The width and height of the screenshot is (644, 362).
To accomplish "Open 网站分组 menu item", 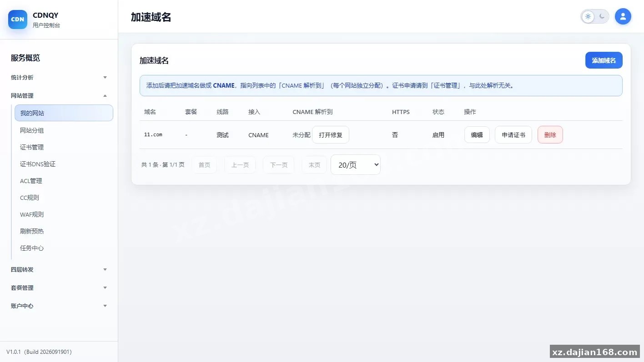I will pyautogui.click(x=64, y=130).
